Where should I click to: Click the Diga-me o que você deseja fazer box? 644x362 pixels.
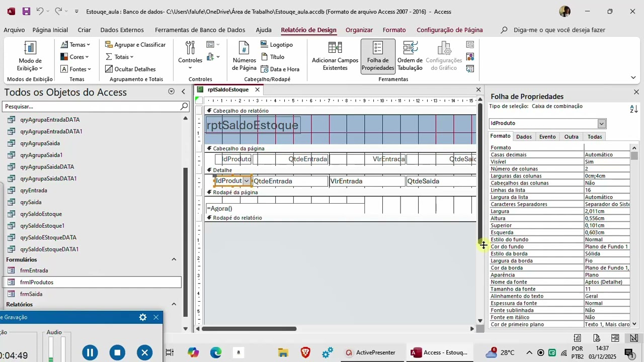click(x=559, y=30)
